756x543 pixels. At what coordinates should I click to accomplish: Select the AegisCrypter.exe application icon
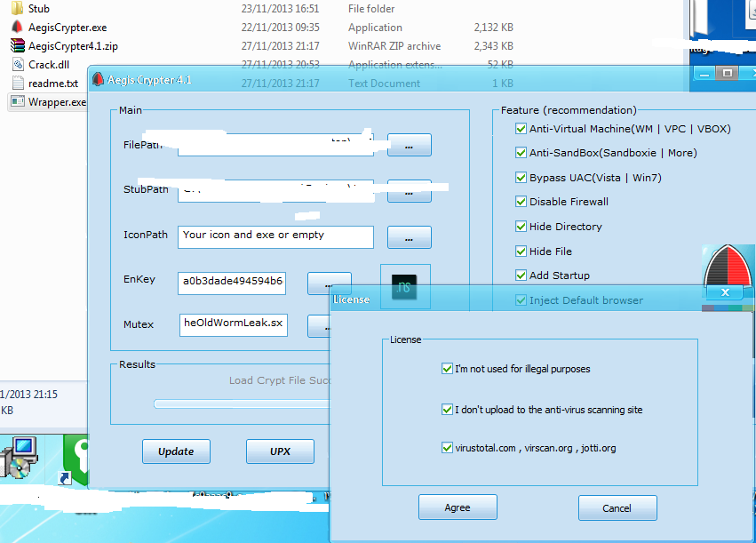click(x=18, y=27)
